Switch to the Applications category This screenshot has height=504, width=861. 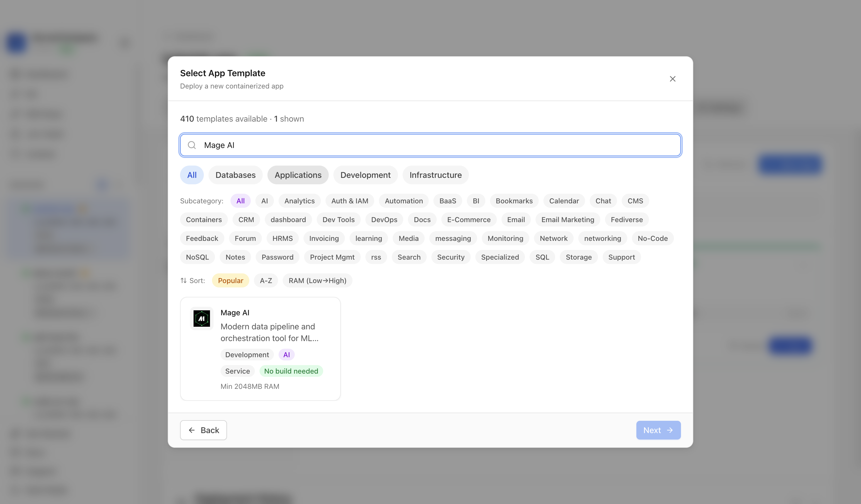tap(298, 175)
